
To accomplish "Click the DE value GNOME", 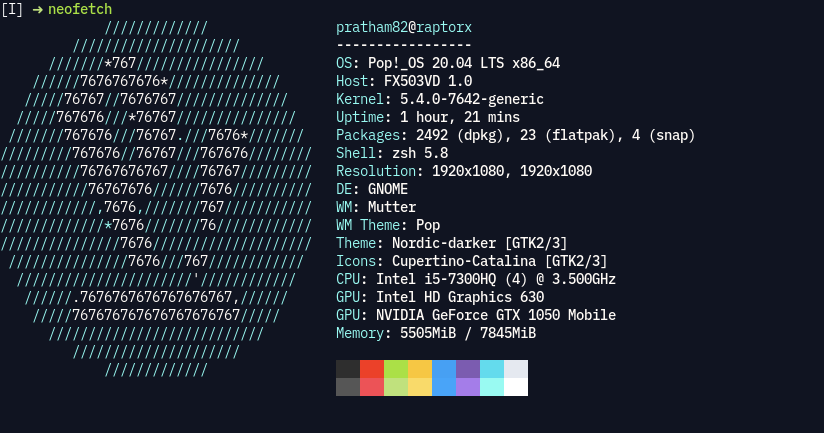I will (388, 189).
